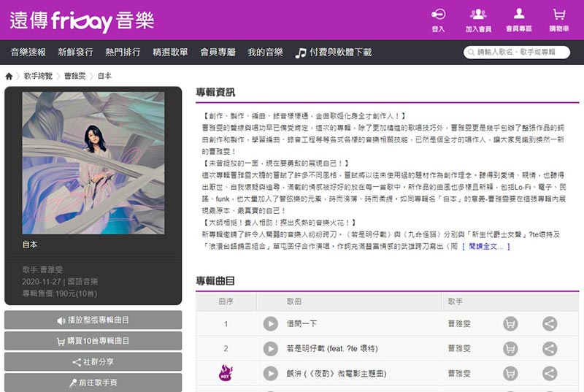
Task: Click the 歌曲 column header
Action: (x=294, y=301)
